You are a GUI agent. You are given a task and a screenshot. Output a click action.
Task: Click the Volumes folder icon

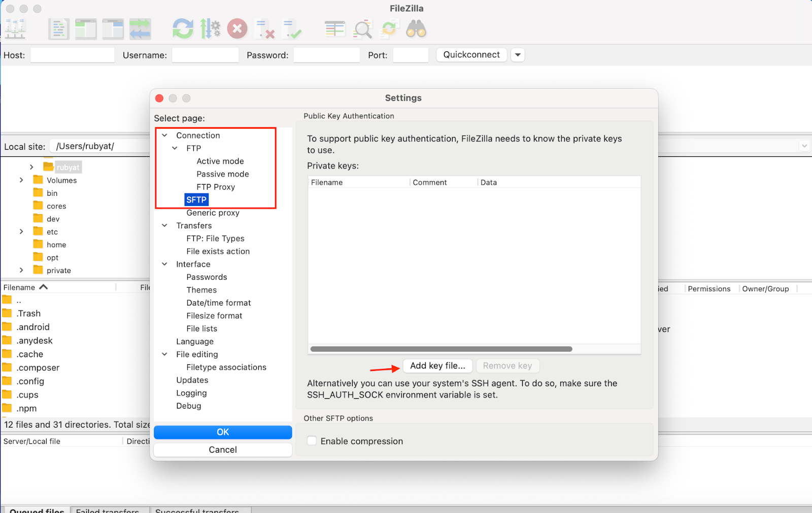tap(38, 180)
